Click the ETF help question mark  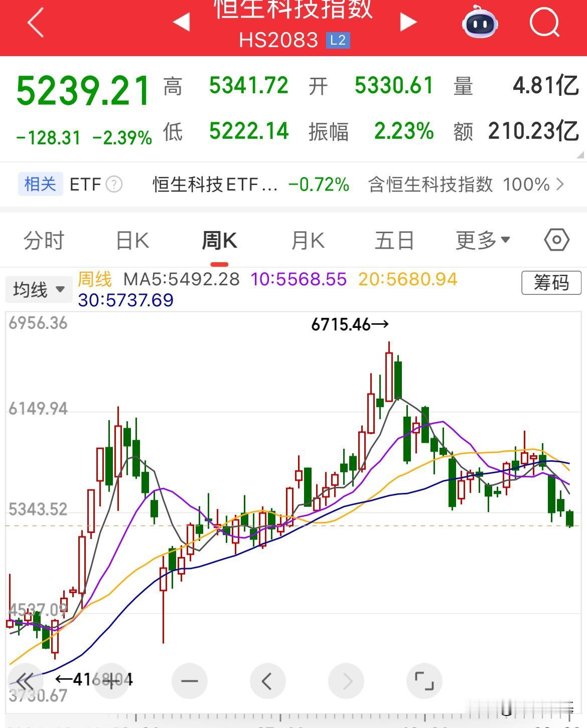point(114,184)
